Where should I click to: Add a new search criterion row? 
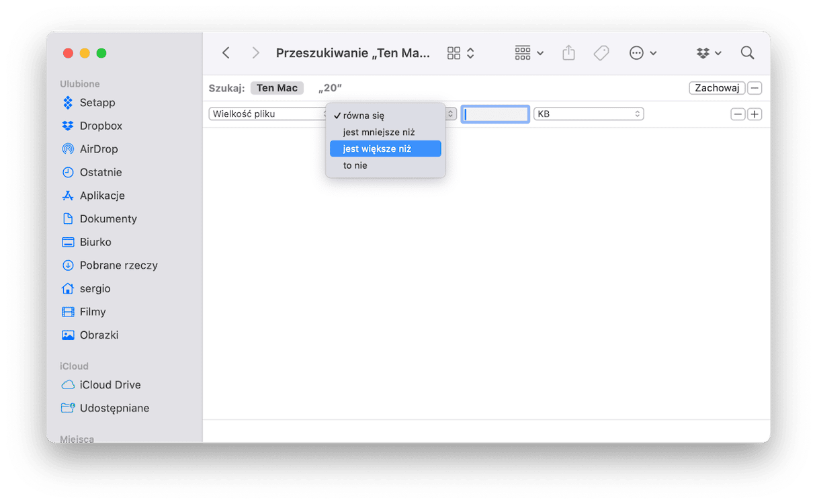coord(755,114)
